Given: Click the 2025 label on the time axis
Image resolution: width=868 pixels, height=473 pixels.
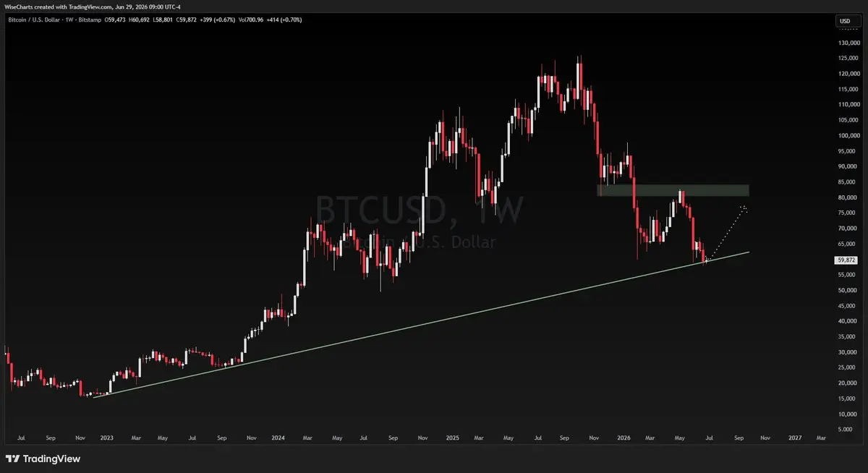Looking at the screenshot, I should pyautogui.click(x=451, y=438).
